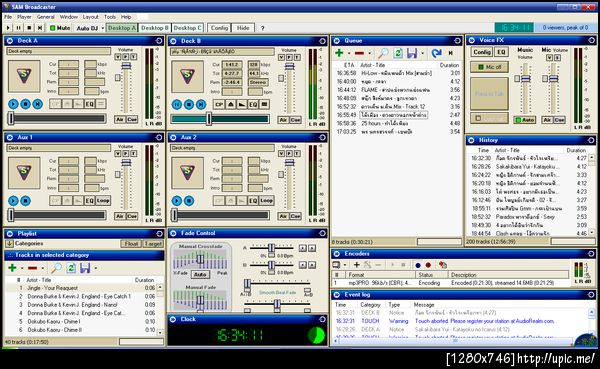
Task: Open the General menu
Action: pyautogui.click(x=46, y=17)
